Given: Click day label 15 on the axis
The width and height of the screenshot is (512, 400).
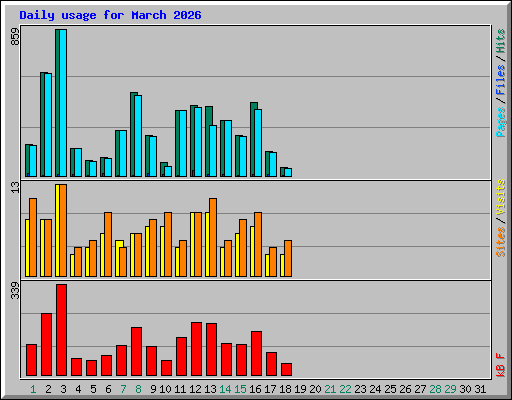Looking at the screenshot, I should point(240,389).
